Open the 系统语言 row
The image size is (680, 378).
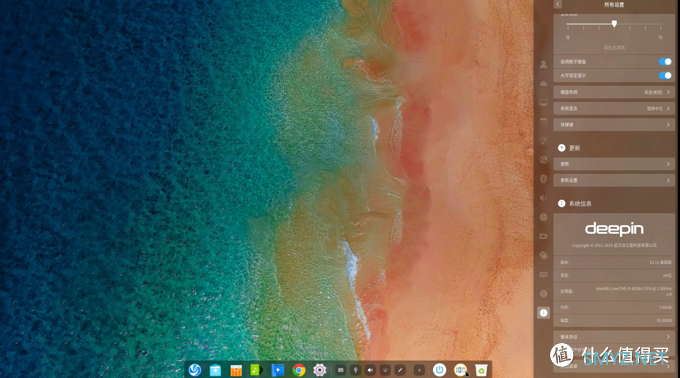coord(614,108)
